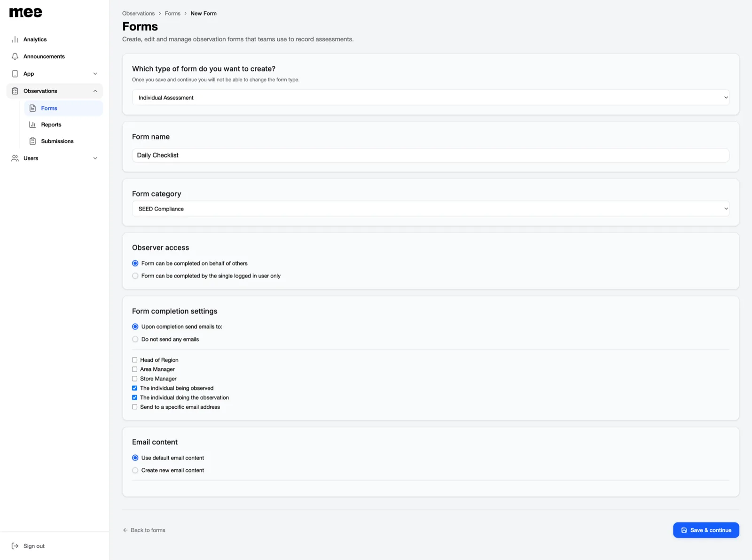Click Sign out
The image size is (752, 560).
click(28, 546)
